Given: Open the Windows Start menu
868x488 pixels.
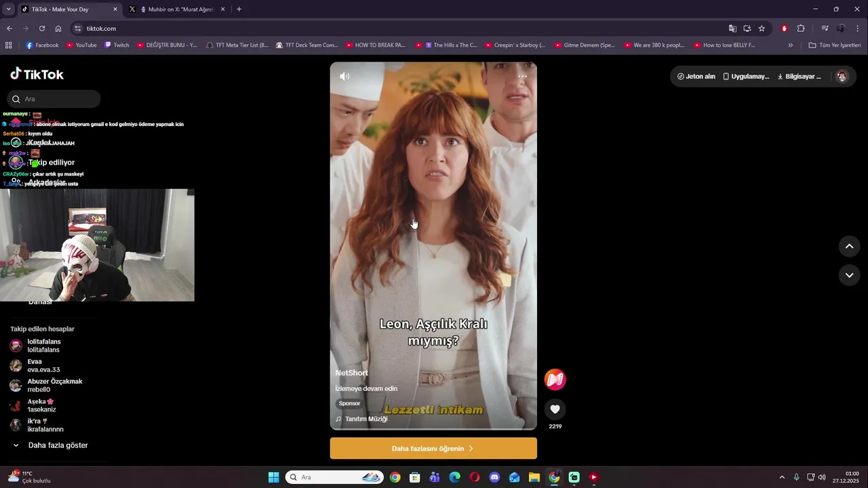Looking at the screenshot, I should click(x=273, y=477).
